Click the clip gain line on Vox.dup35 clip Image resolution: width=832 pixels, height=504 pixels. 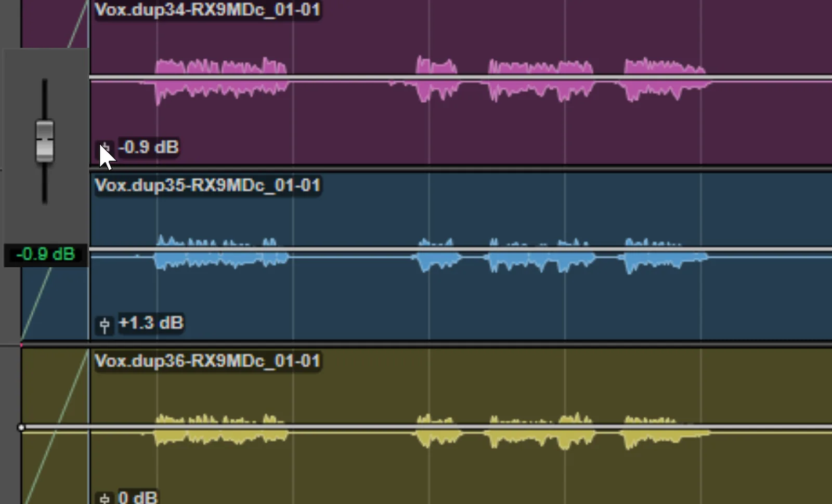click(460, 250)
